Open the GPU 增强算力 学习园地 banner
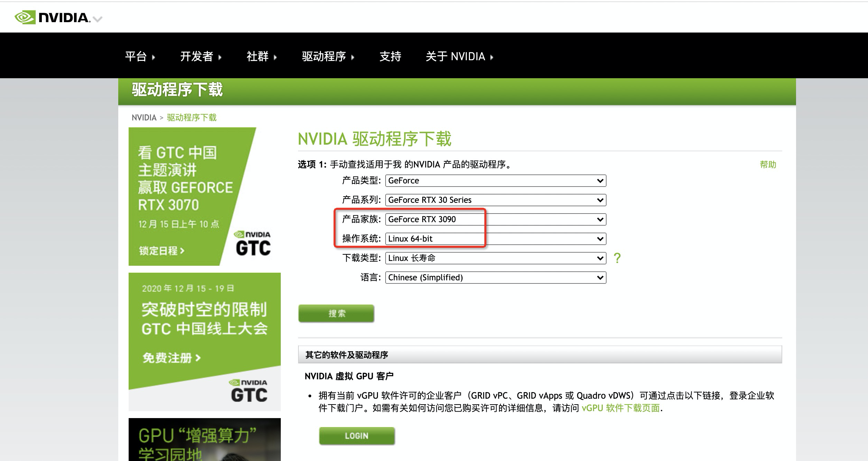The width and height of the screenshot is (868, 461). (205, 440)
